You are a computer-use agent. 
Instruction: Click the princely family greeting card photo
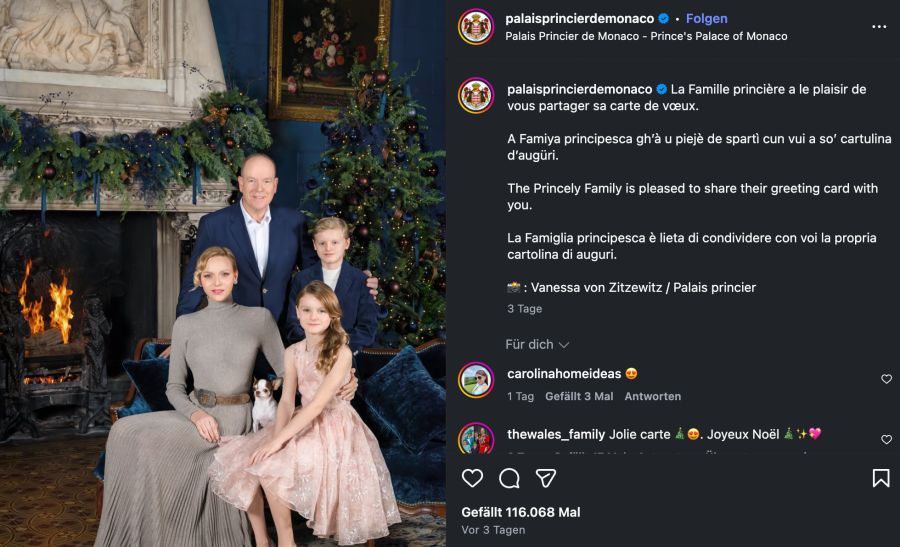coord(223,273)
